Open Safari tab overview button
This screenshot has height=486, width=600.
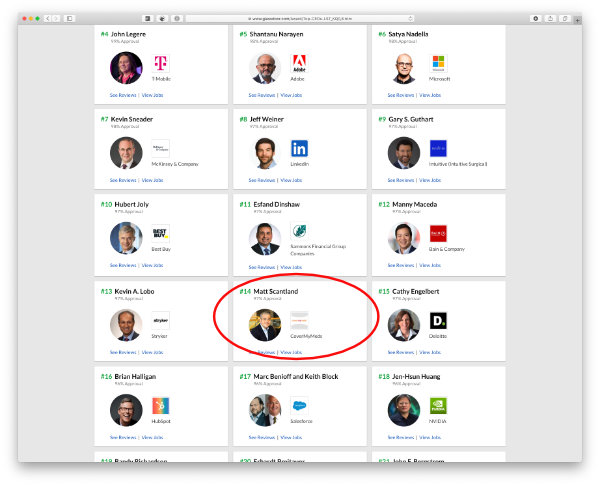[x=565, y=18]
